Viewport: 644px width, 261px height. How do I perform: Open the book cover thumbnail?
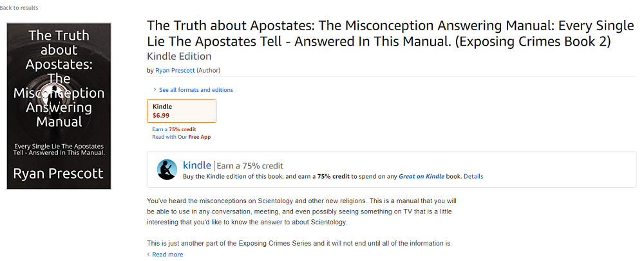(59, 106)
